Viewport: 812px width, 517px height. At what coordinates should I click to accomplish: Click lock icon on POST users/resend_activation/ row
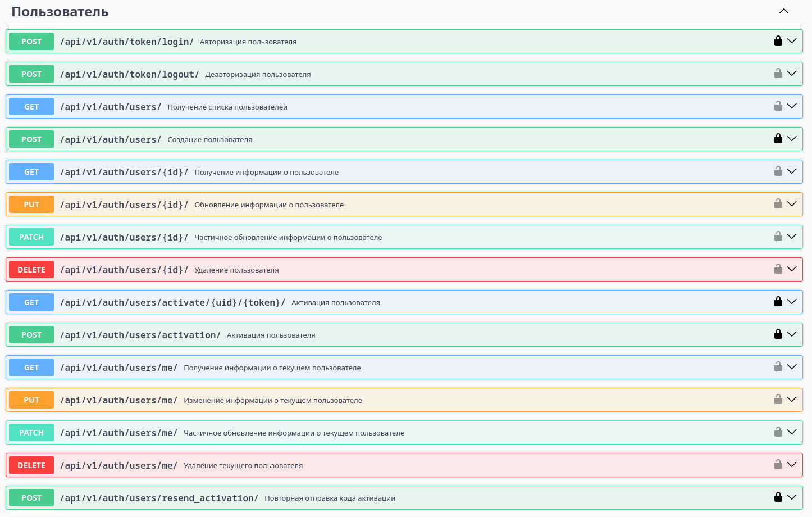pyautogui.click(x=778, y=497)
